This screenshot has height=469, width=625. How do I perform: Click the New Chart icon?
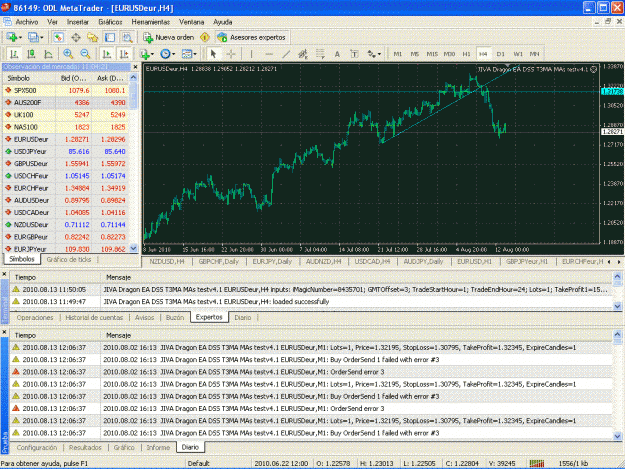click(x=13, y=37)
